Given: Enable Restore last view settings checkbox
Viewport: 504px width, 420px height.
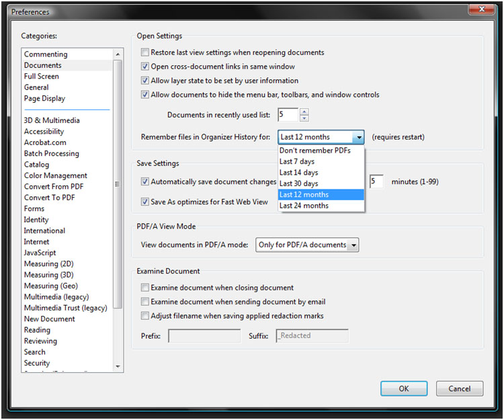Looking at the screenshot, I should [x=145, y=52].
